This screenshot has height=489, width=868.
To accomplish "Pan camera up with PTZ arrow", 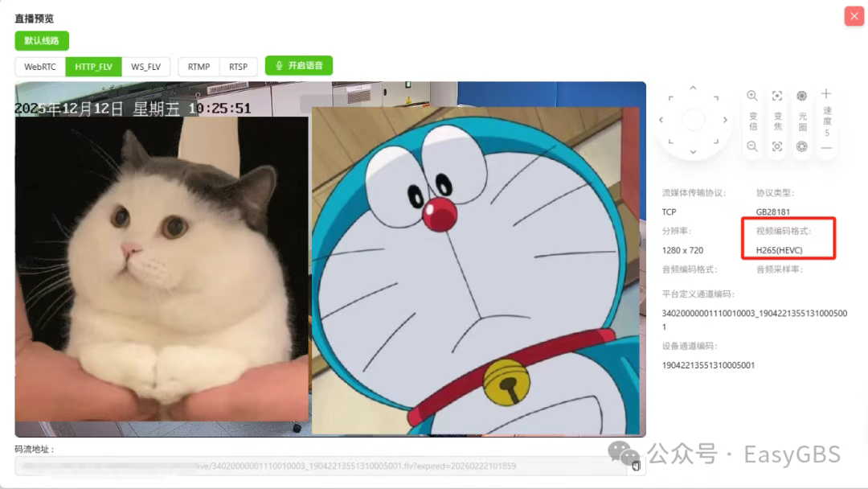I will point(693,88).
